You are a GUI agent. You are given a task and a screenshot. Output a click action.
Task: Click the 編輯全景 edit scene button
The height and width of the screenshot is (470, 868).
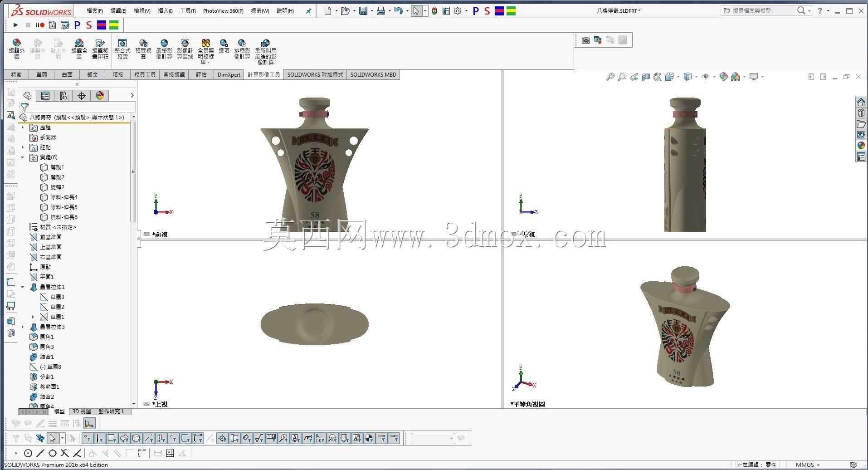tap(79, 49)
